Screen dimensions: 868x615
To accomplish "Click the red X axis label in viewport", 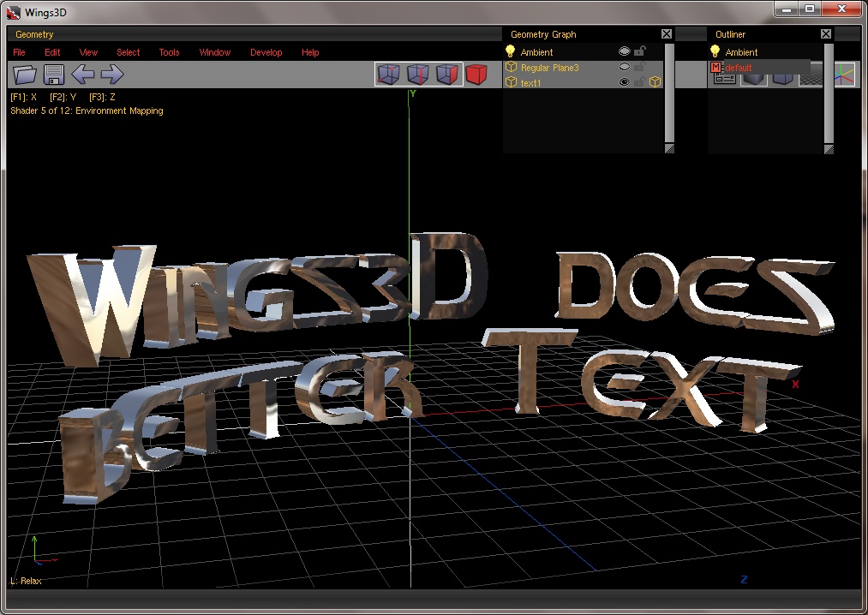I will tap(795, 384).
